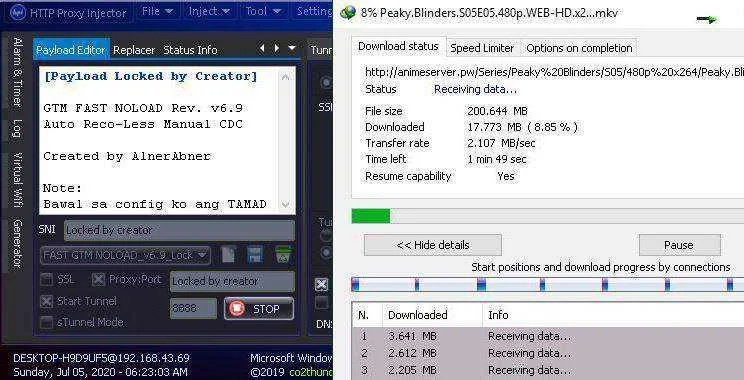
Task: Select the Options on completion tab
Action: [x=579, y=48]
